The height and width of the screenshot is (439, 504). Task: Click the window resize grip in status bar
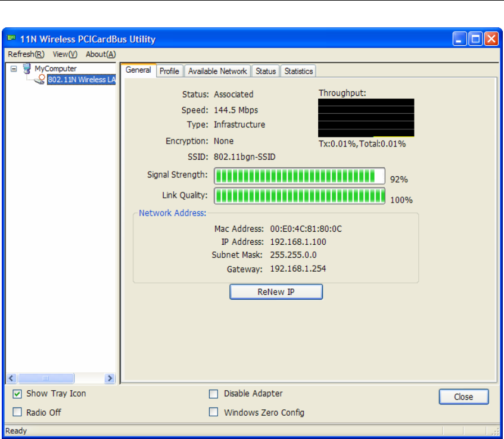(495, 431)
